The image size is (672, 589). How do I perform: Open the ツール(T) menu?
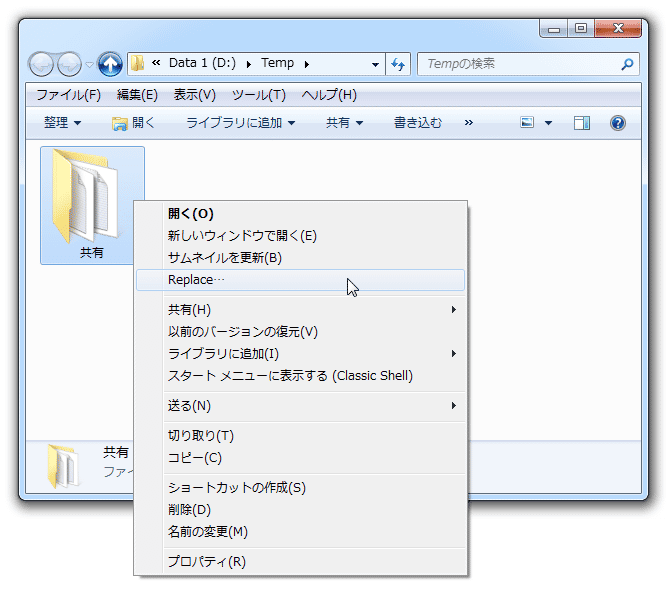(x=259, y=95)
